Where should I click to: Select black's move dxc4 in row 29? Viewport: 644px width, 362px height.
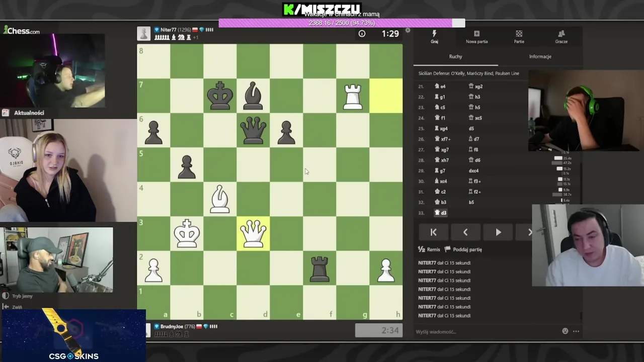coord(473,171)
